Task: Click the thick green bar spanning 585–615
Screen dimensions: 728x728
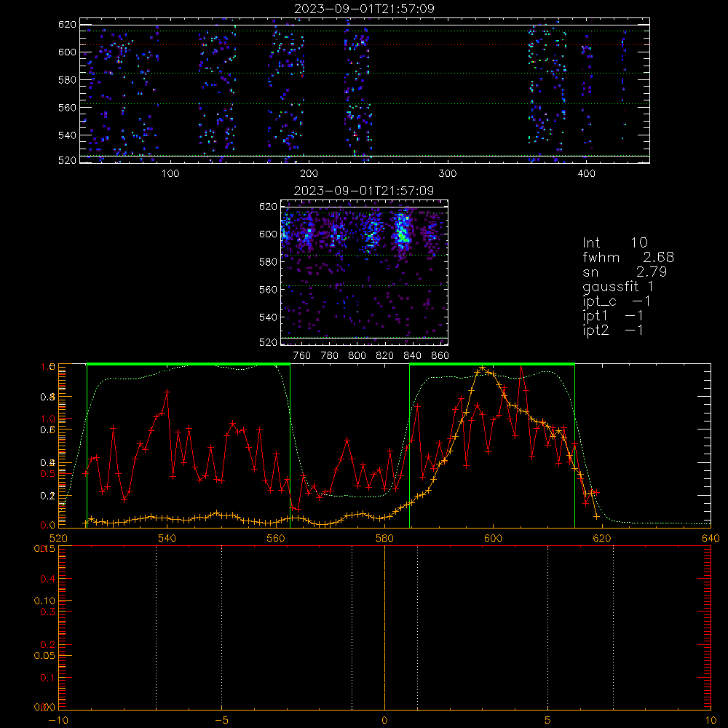Action: click(492, 365)
